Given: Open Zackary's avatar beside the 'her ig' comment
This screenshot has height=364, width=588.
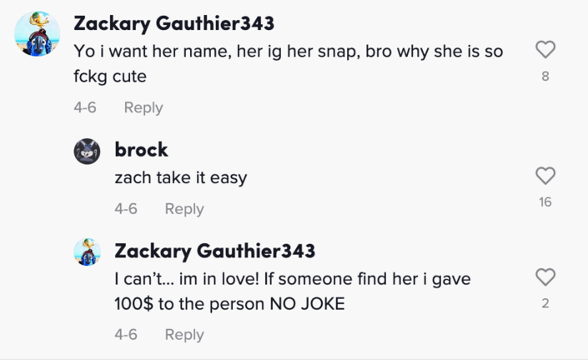Looking at the screenshot, I should pyautogui.click(x=38, y=35).
